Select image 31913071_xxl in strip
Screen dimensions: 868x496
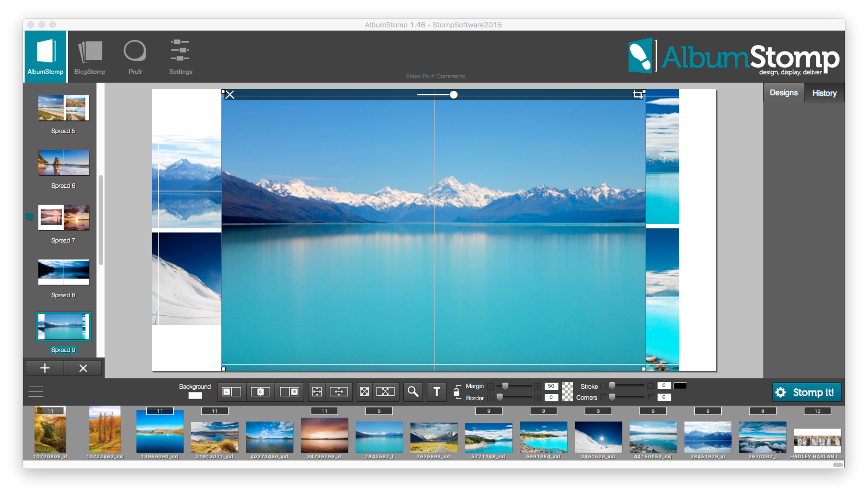[x=215, y=437]
